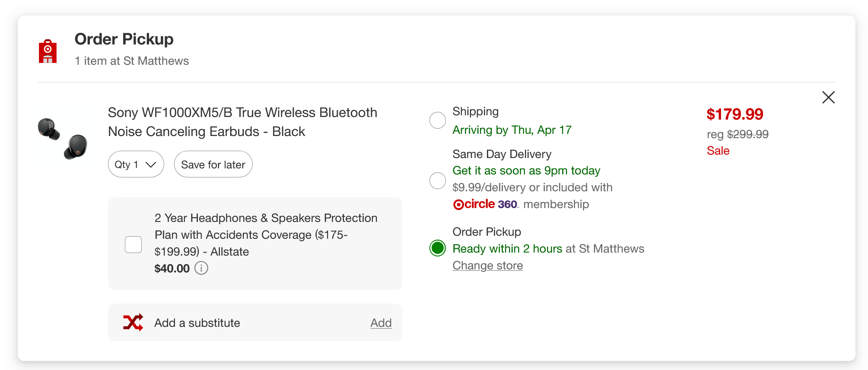Select the Same Day Delivery radio option
This screenshot has width=868, height=370.
(x=438, y=180)
